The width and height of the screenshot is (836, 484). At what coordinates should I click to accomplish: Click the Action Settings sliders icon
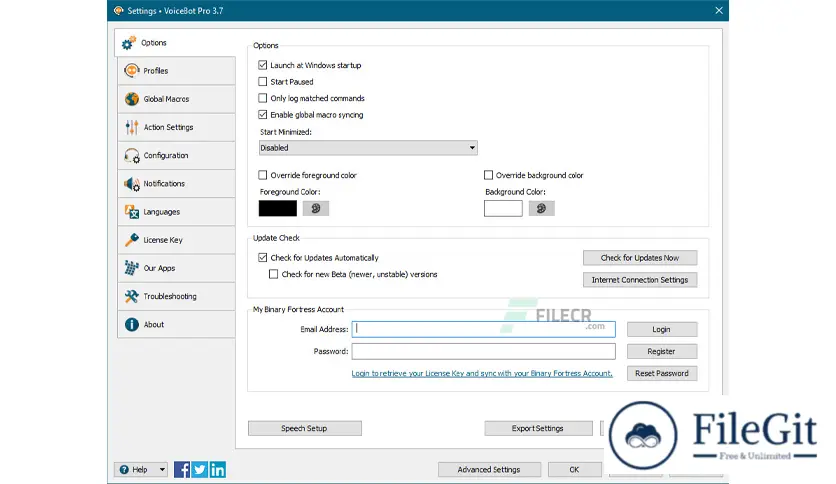[x=132, y=127]
